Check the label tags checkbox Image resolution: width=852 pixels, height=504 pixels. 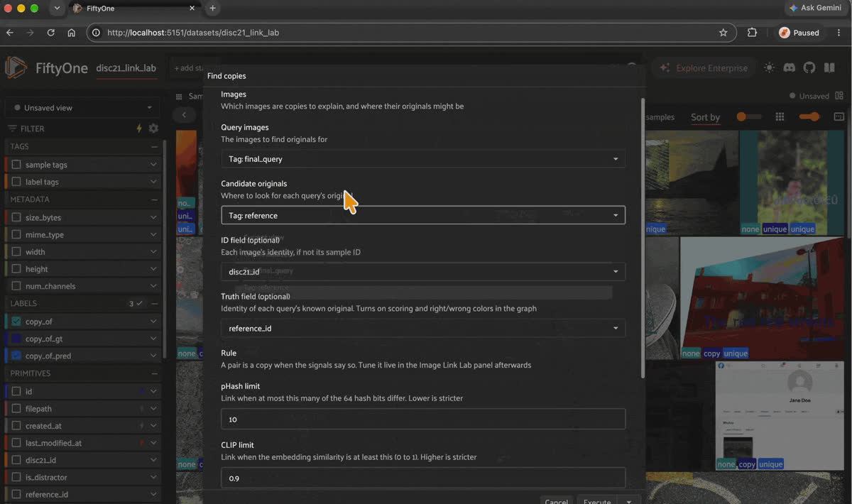point(16,182)
